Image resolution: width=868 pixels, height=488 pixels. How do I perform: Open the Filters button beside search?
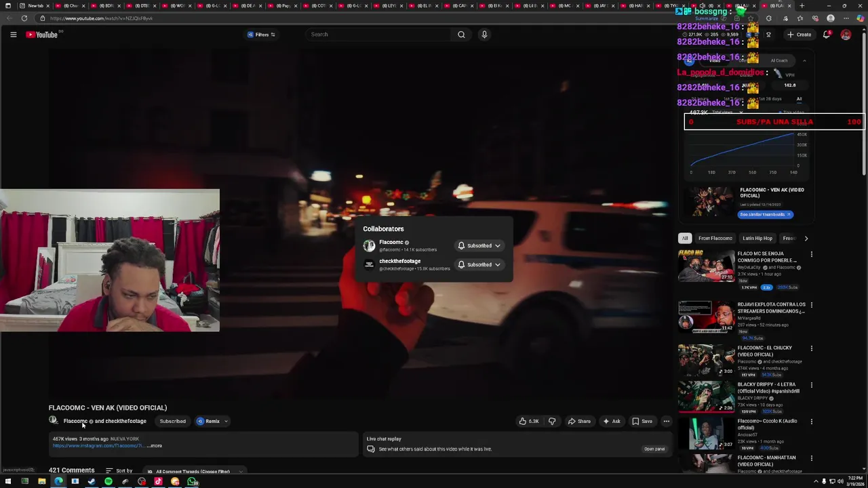[261, 35]
